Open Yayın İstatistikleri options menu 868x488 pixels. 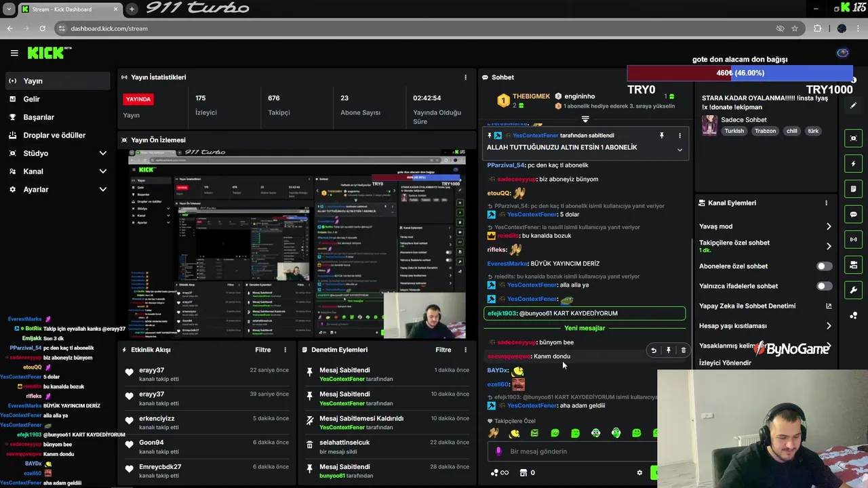465,77
